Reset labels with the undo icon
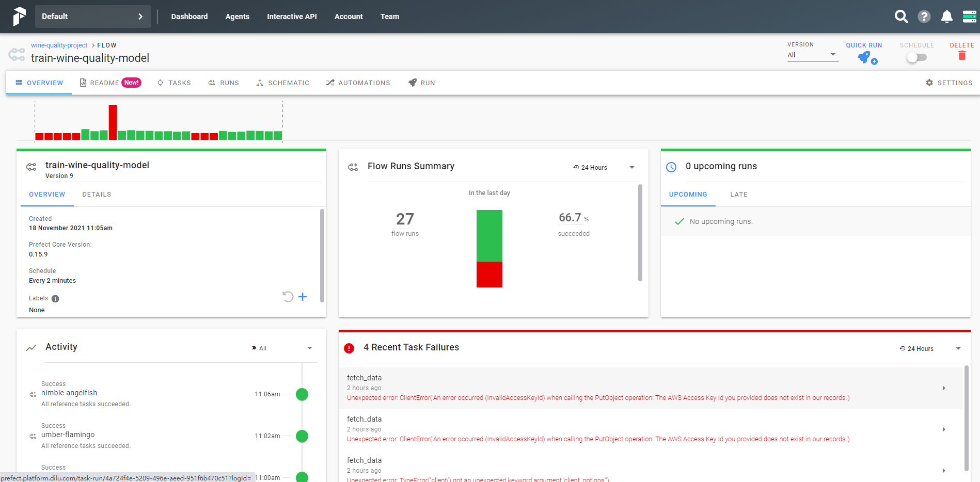The width and height of the screenshot is (980, 482). [x=288, y=296]
